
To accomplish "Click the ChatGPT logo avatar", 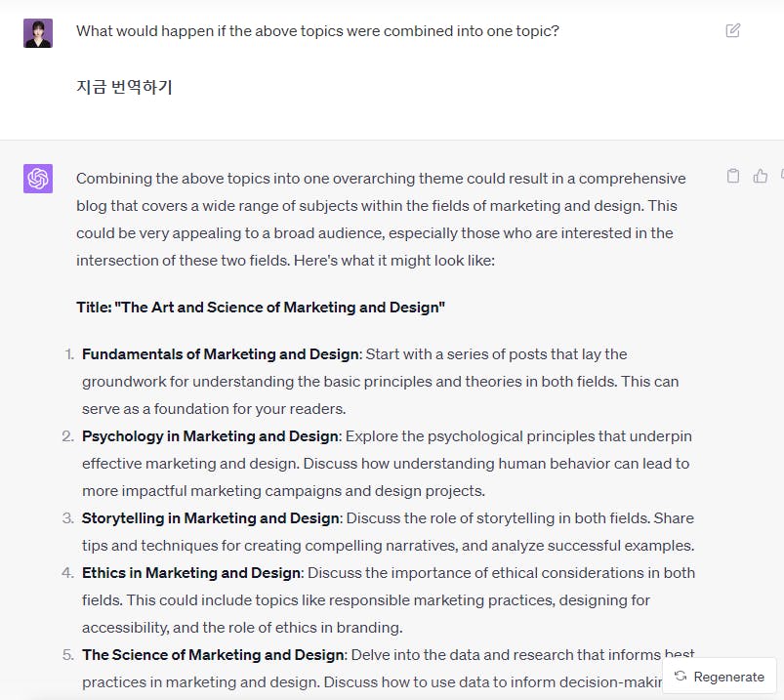I will 38,179.
